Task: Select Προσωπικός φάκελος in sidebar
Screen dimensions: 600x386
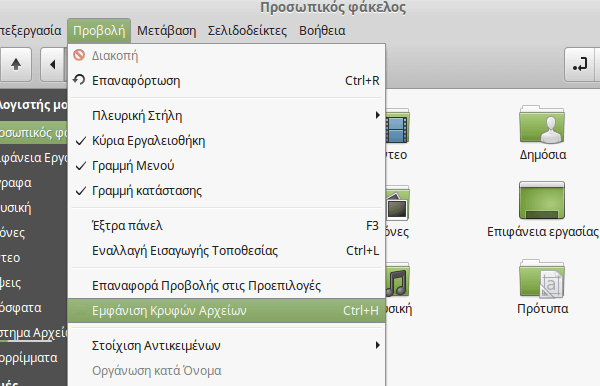Action: (x=34, y=133)
